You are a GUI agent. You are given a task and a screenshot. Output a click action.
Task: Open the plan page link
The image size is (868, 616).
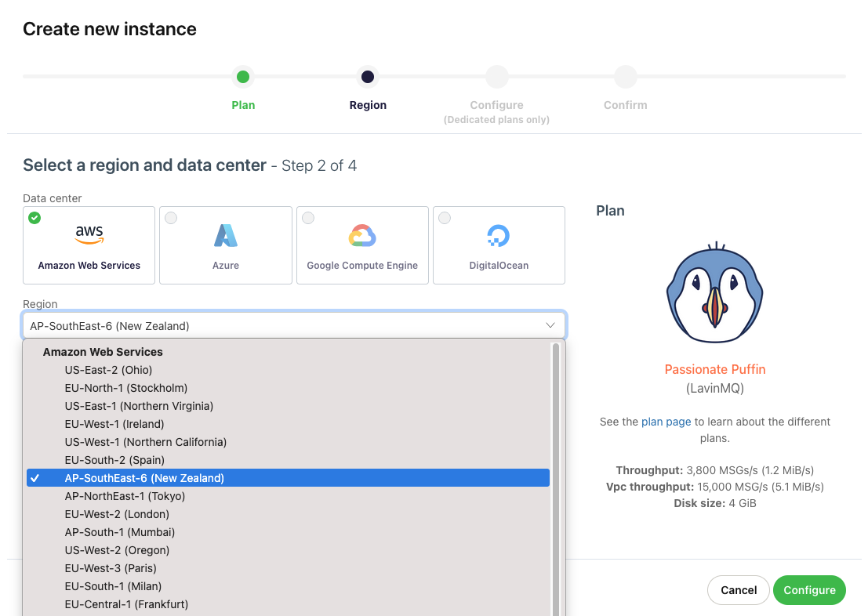pyautogui.click(x=666, y=422)
